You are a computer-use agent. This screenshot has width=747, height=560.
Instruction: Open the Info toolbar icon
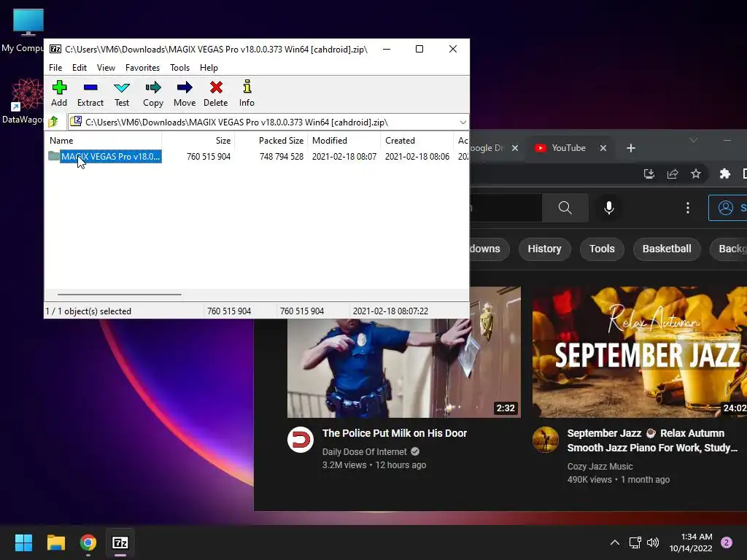(247, 93)
